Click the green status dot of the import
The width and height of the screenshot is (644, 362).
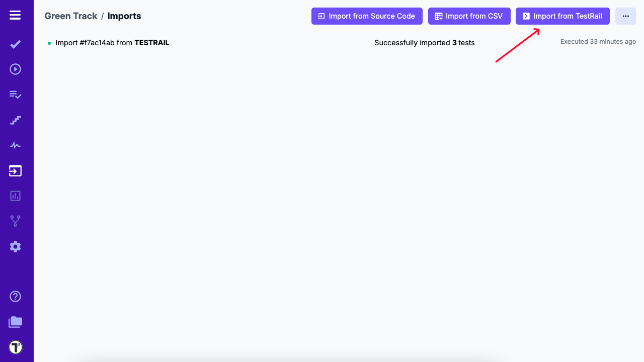tap(48, 43)
